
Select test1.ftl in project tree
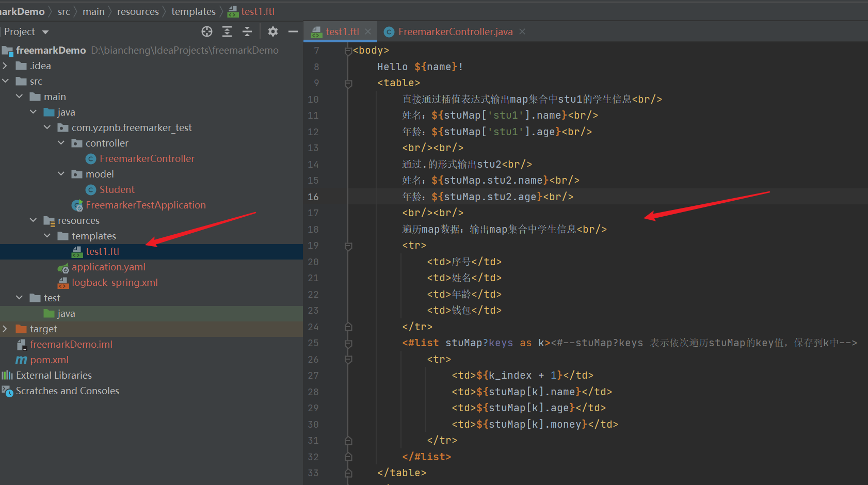click(x=102, y=251)
